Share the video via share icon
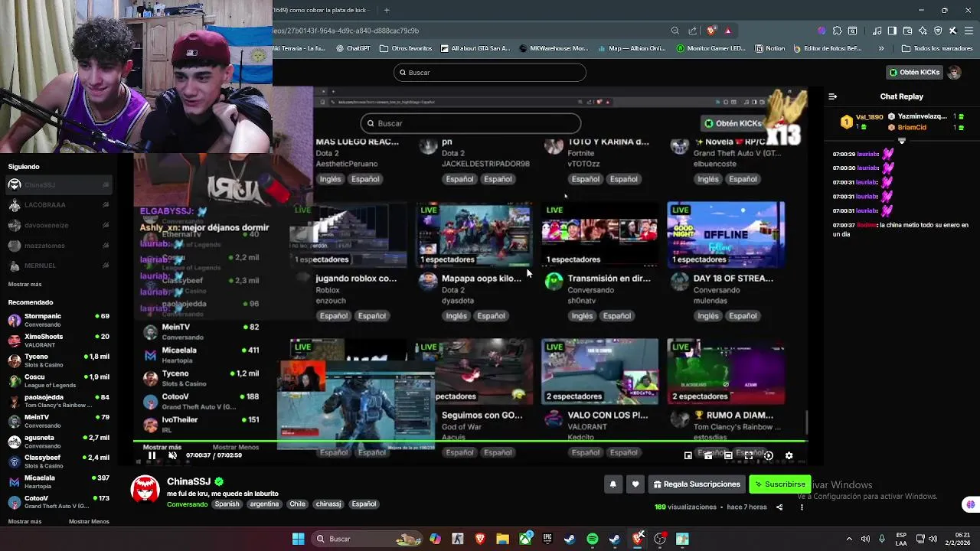The image size is (980, 551). tap(779, 507)
